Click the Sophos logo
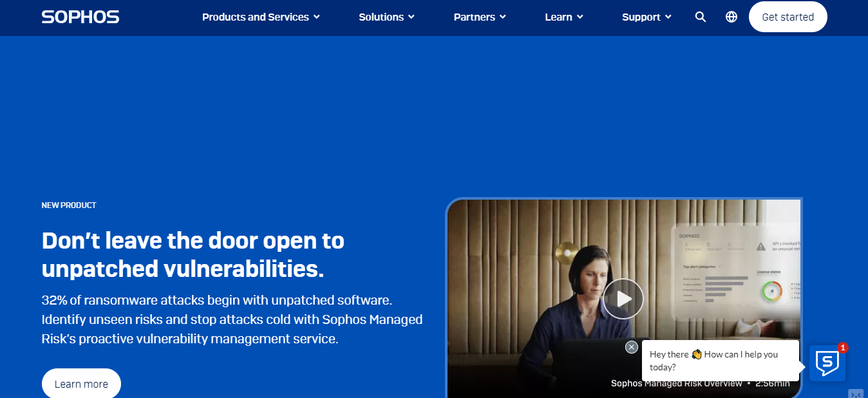 pos(80,17)
